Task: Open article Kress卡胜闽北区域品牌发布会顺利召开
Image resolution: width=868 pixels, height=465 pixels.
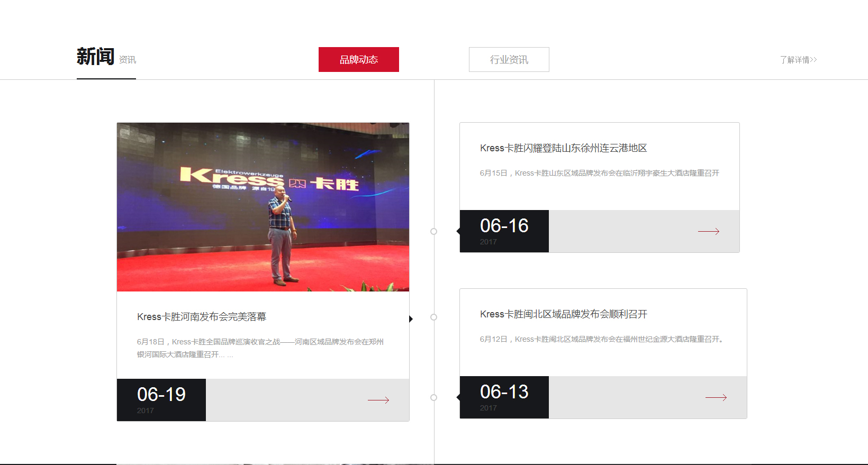Action: (564, 314)
